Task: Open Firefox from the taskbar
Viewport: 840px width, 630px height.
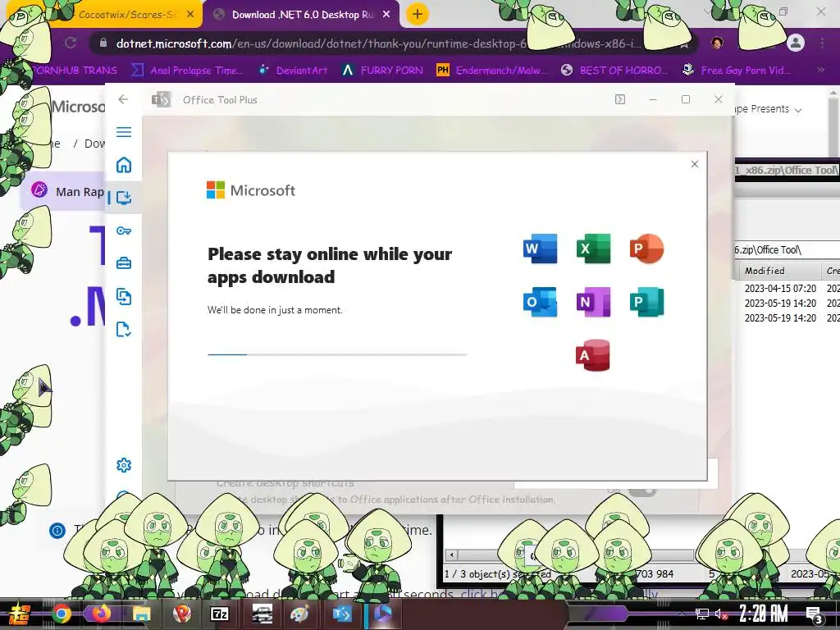Action: 101,613
